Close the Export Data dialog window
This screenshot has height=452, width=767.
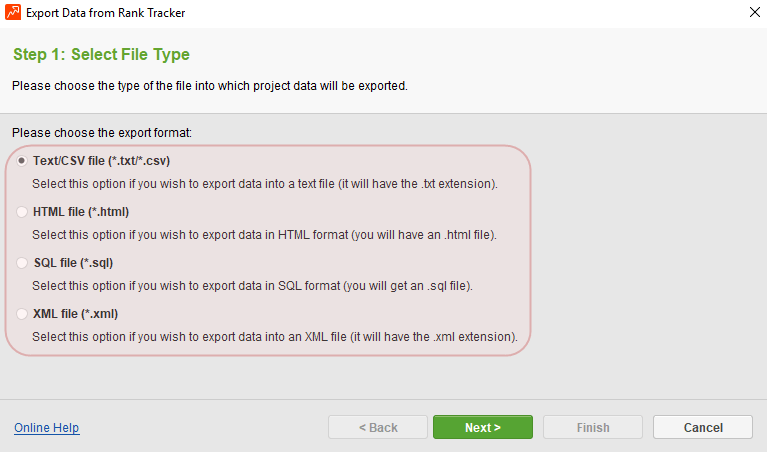coord(754,12)
